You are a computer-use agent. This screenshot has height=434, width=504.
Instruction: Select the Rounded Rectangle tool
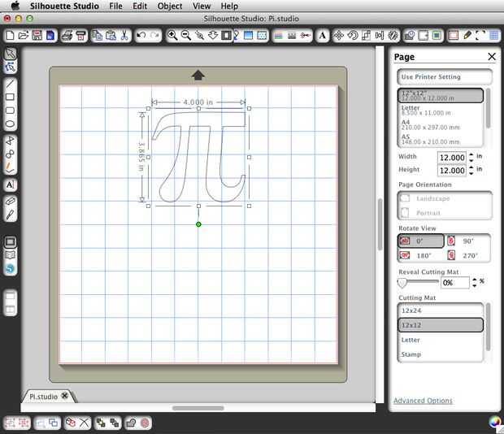pyautogui.click(x=11, y=111)
